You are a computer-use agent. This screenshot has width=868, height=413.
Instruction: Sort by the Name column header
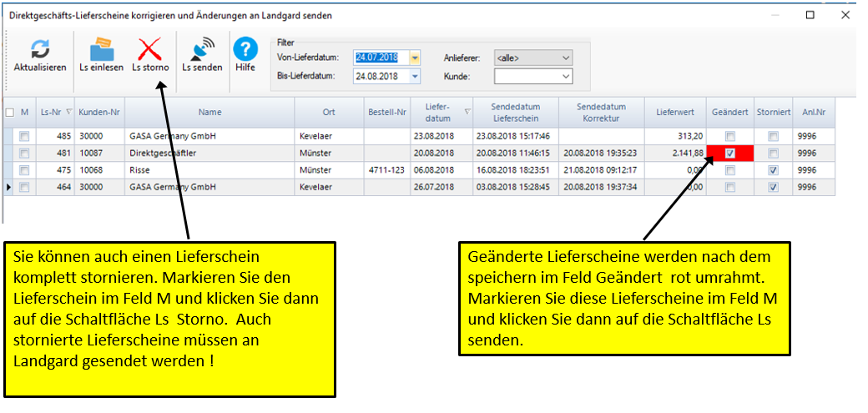[x=209, y=112]
